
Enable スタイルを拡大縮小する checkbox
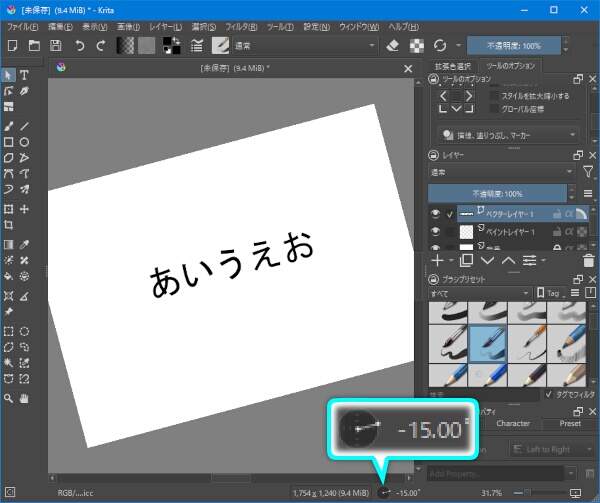click(494, 96)
